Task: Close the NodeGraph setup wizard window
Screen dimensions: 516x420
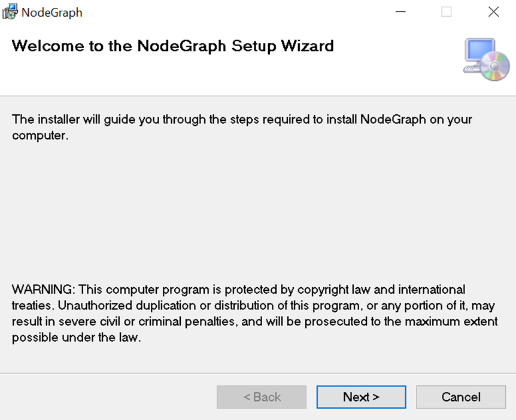Action: tap(493, 12)
